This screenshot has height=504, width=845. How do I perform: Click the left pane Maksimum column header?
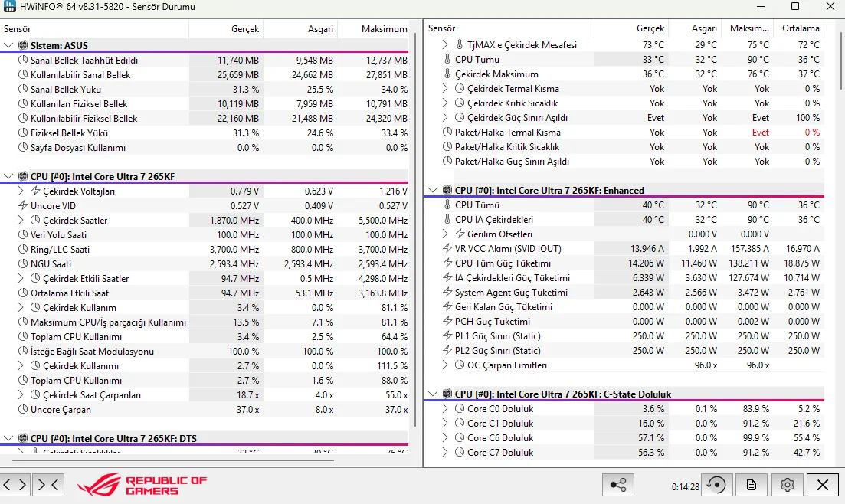tap(375, 28)
